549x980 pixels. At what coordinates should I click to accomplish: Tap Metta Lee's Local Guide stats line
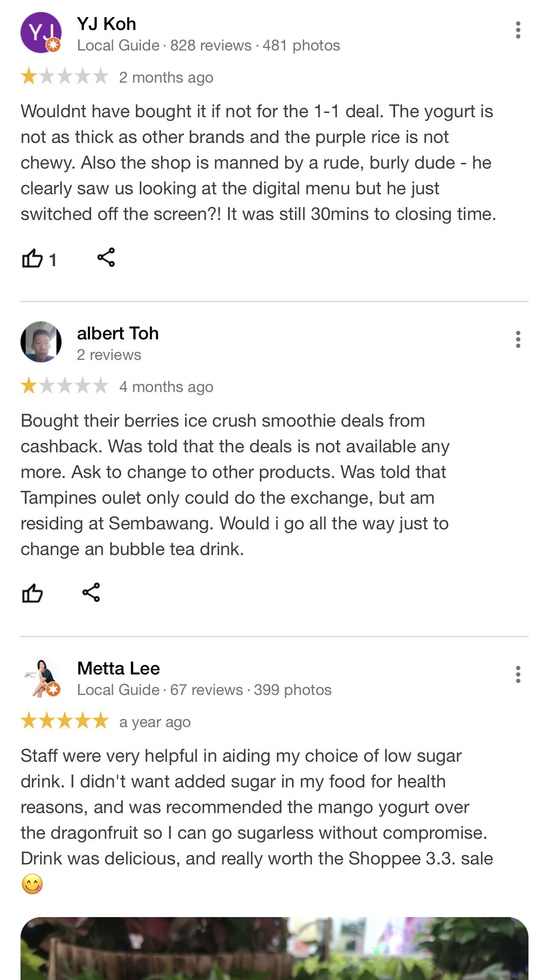tap(204, 690)
